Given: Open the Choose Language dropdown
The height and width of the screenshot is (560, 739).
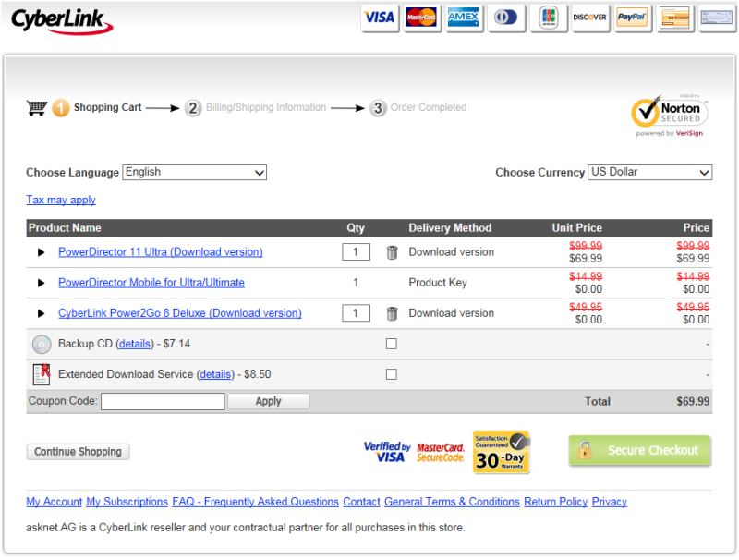Looking at the screenshot, I should click(195, 173).
